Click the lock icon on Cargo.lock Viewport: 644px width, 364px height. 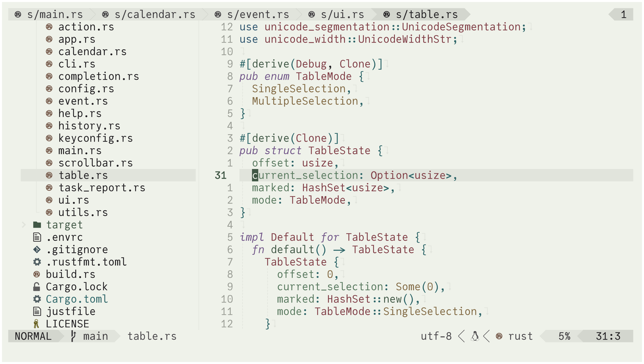point(37,286)
